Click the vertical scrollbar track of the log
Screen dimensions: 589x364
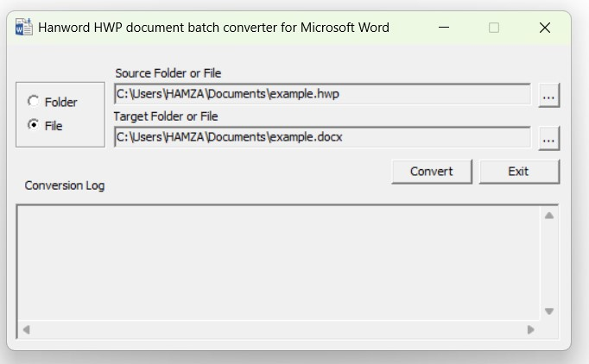(x=549, y=262)
